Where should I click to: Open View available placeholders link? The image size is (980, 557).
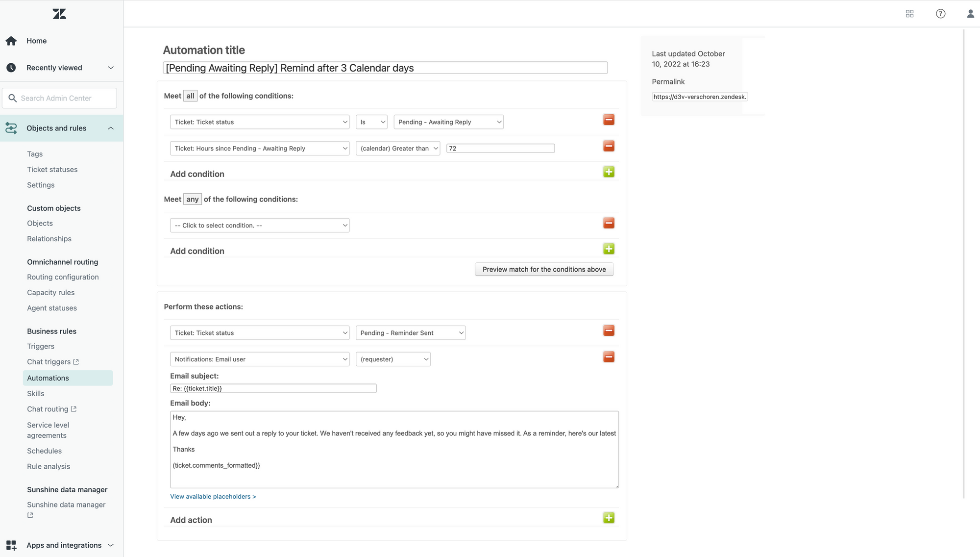pos(213,497)
